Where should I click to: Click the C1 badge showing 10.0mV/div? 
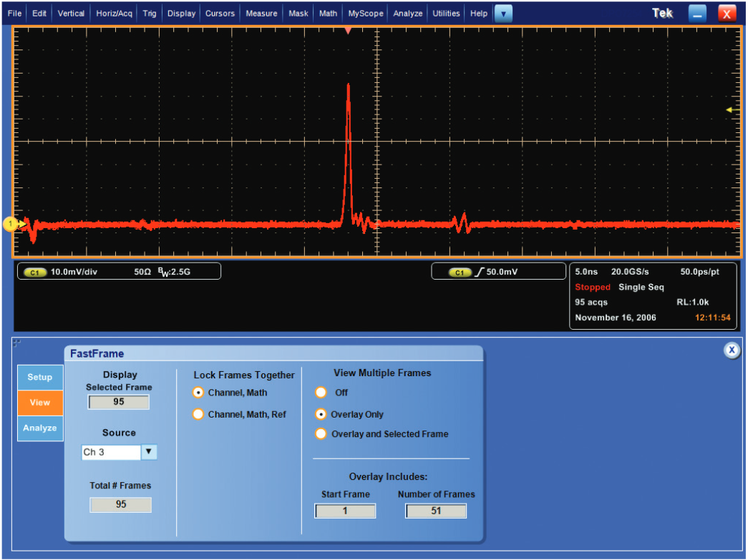[x=35, y=271]
